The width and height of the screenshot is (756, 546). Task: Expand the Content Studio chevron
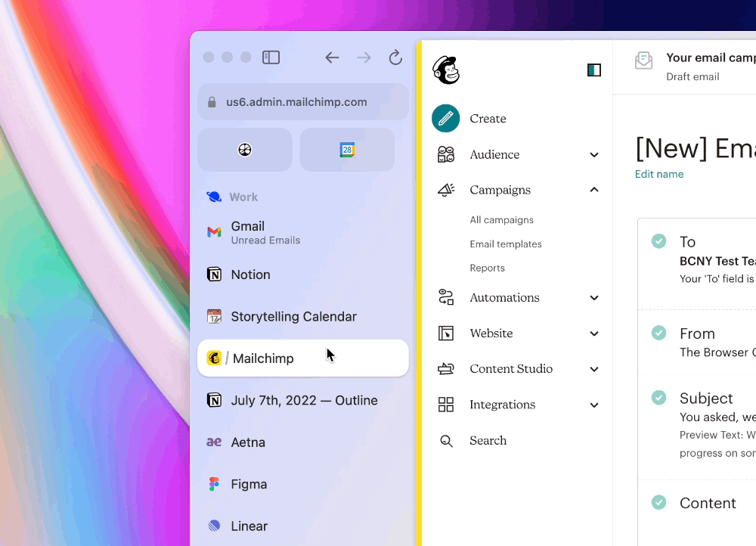[594, 369]
